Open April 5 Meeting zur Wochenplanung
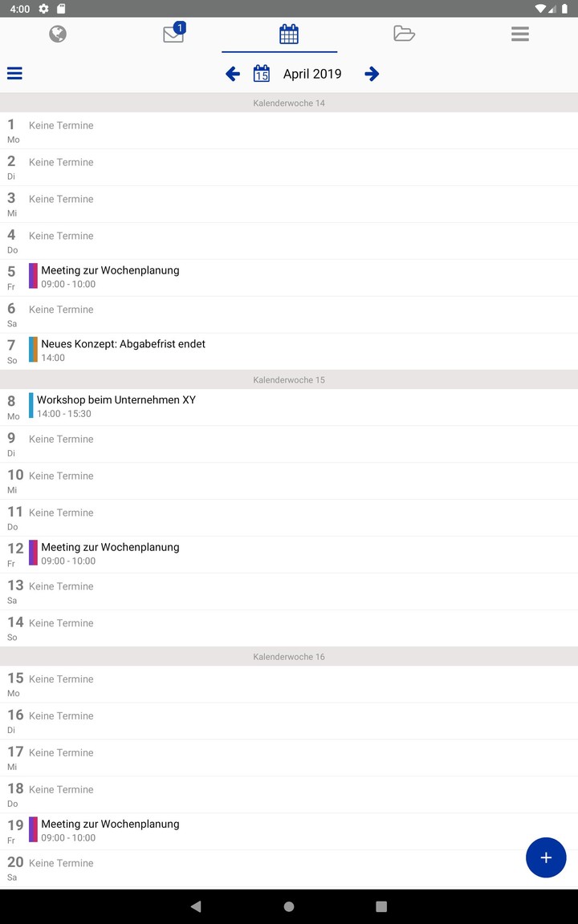The height and width of the screenshot is (924, 578). [110, 276]
